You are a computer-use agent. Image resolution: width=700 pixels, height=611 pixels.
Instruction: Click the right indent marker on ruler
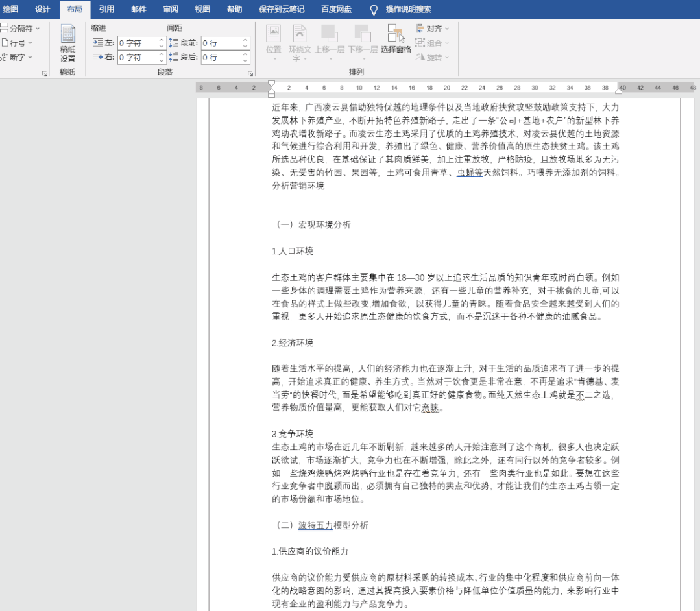click(619, 90)
